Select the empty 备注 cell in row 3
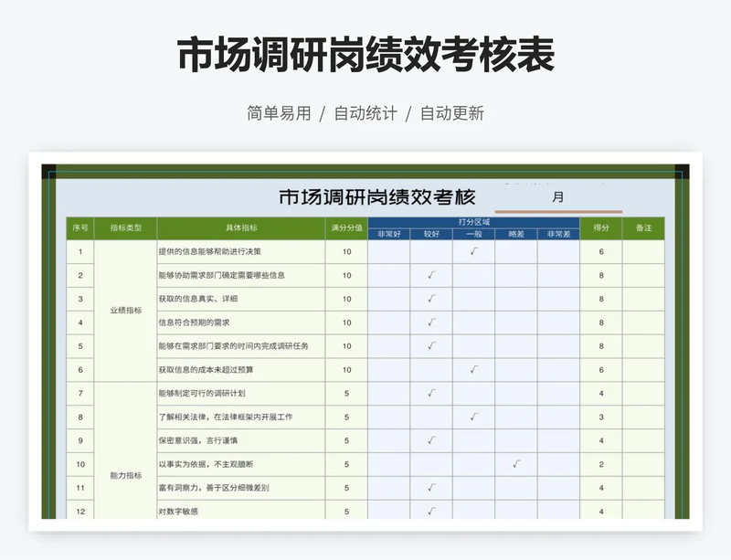 point(643,299)
